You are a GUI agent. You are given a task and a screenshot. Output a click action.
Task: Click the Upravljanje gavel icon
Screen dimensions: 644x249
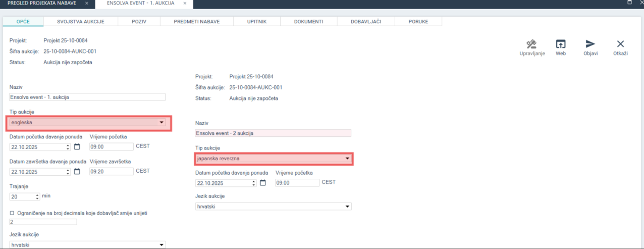point(531,44)
